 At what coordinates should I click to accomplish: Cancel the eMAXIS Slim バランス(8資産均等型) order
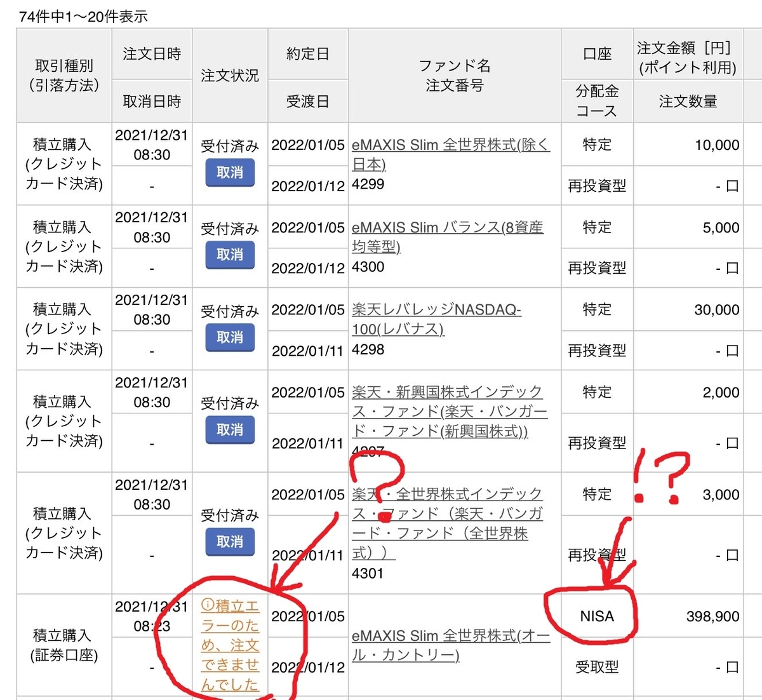click(x=230, y=255)
